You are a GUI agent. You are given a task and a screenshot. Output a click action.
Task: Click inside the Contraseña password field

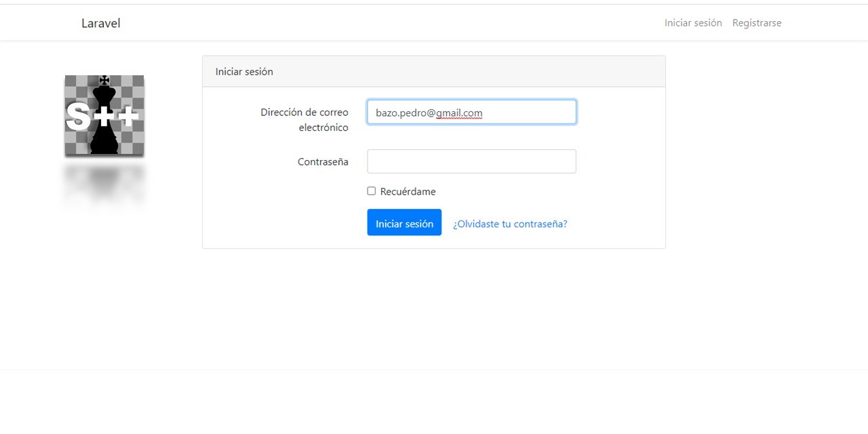[471, 161]
